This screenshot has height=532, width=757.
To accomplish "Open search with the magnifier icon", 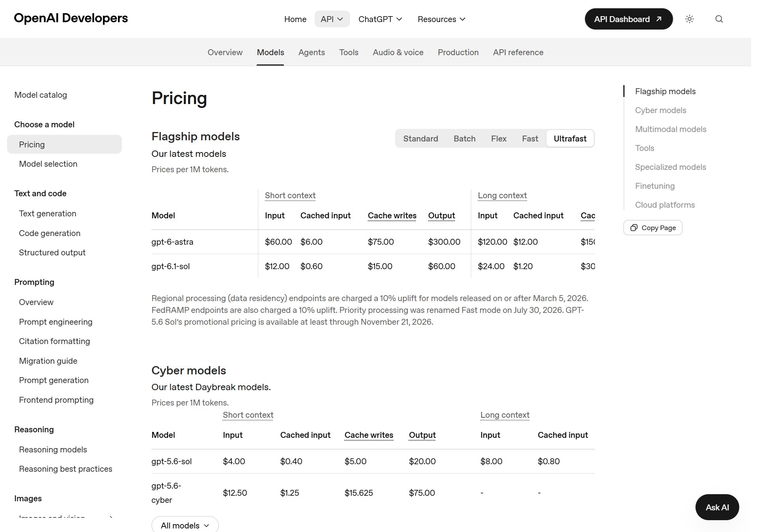I will point(719,19).
